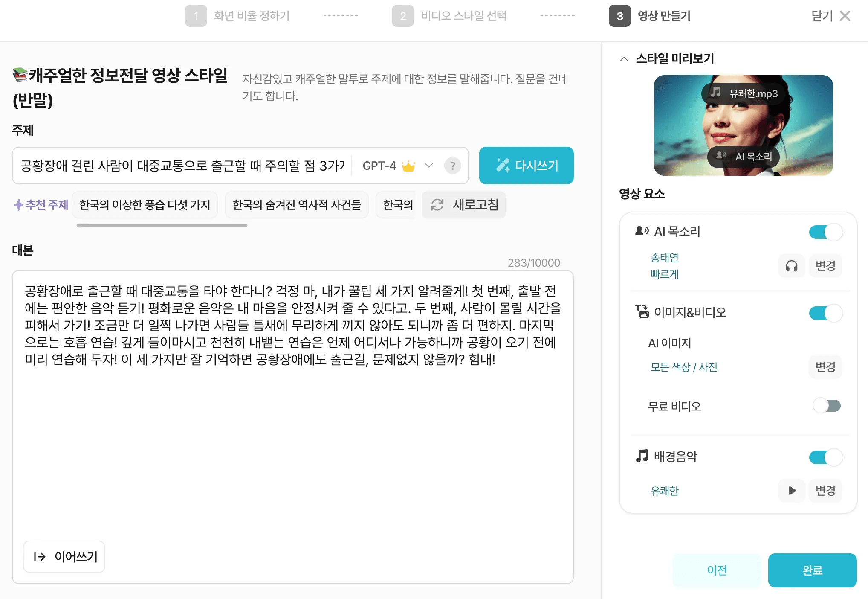Viewport: 868px width, 599px height.
Task: Disable the AI 목소리 toggle
Action: coord(825,232)
